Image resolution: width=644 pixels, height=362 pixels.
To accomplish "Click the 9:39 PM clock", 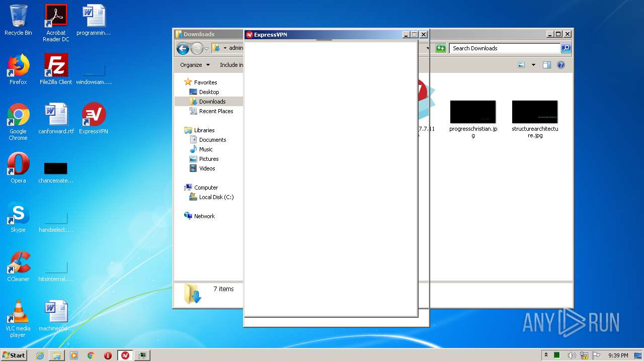I will pos(618,355).
